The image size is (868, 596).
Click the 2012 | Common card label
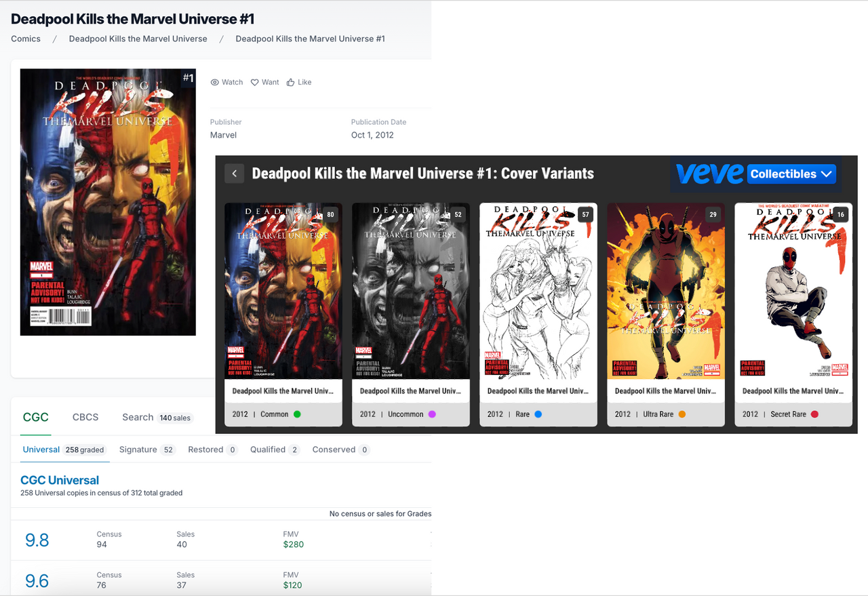point(260,414)
